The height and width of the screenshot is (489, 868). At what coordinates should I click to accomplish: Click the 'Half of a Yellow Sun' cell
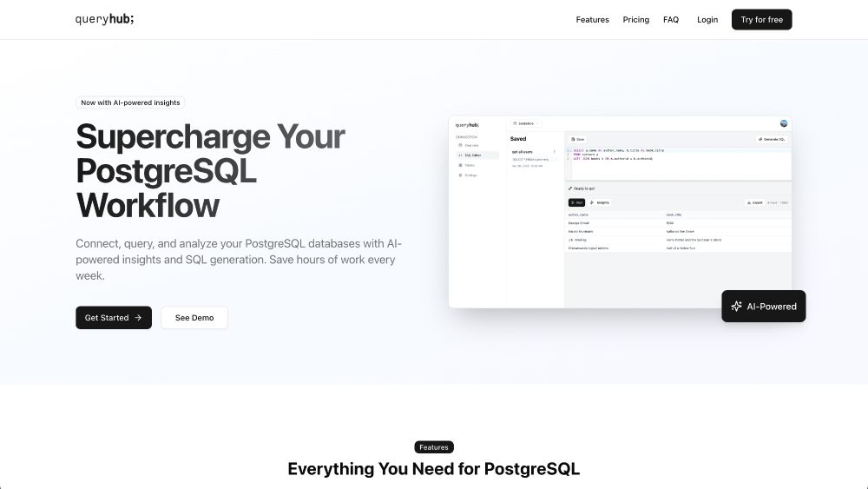[x=681, y=248]
